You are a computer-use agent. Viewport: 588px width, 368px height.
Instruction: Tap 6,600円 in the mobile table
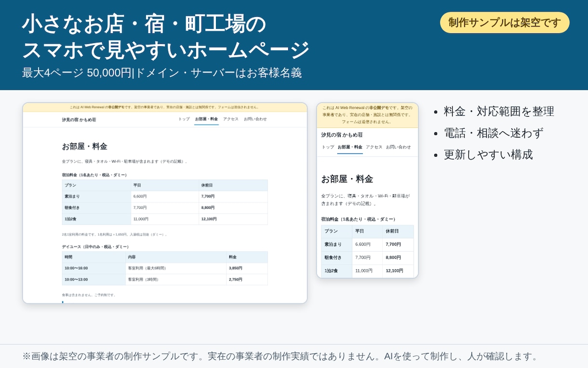[x=363, y=245]
